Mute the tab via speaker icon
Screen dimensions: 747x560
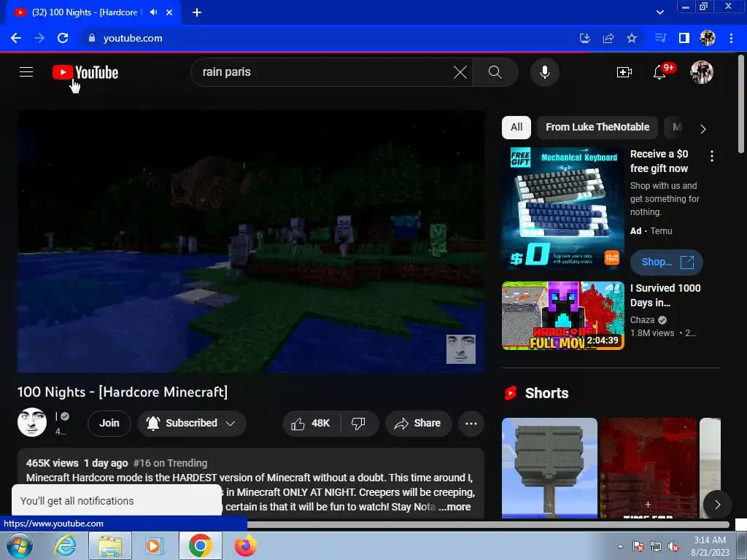click(153, 12)
